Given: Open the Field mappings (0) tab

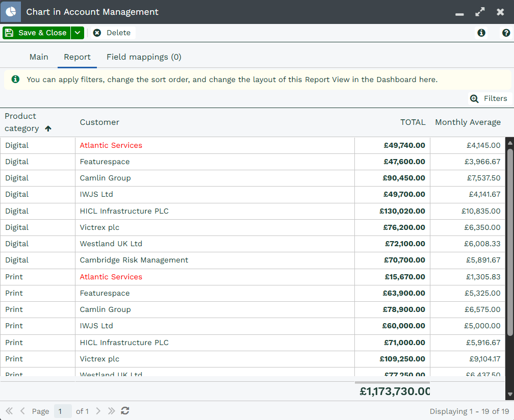Looking at the screenshot, I should click(x=144, y=57).
